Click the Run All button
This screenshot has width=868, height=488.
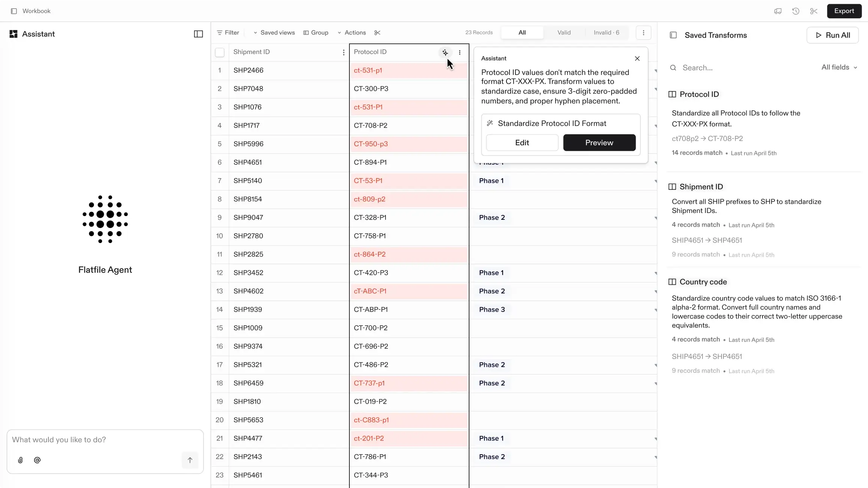coord(832,35)
